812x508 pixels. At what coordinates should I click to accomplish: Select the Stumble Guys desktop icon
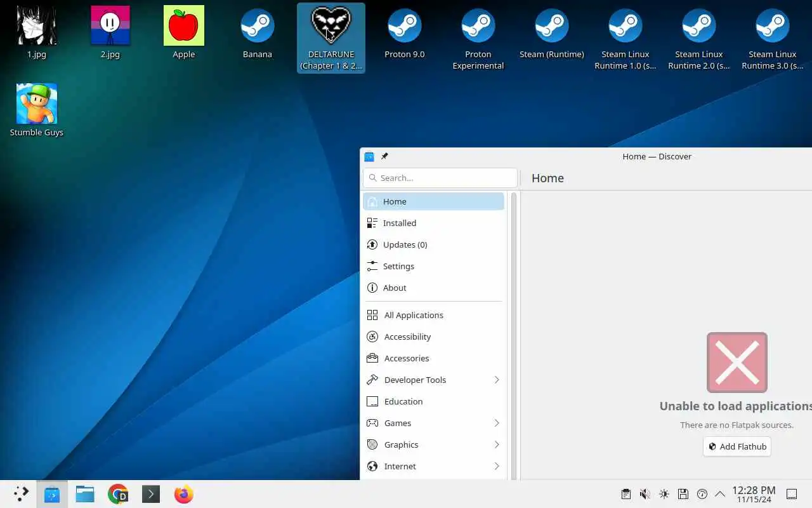[37, 110]
